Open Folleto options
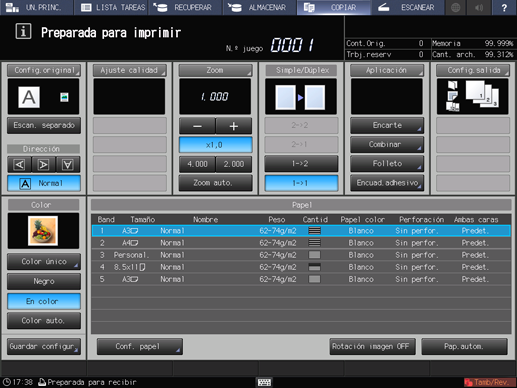Screen dimensions: 517x388 point(387,164)
